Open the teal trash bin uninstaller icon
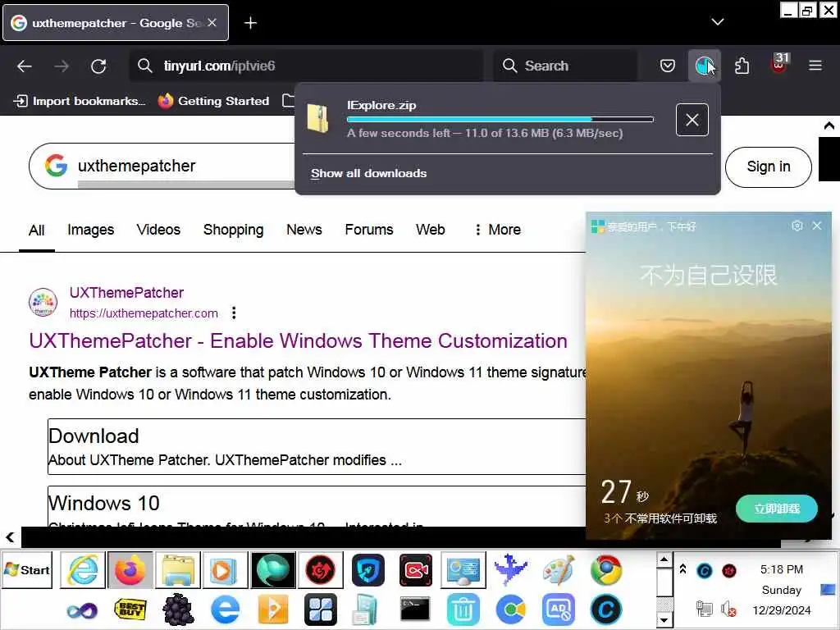The height and width of the screenshot is (630, 840). pos(463,609)
